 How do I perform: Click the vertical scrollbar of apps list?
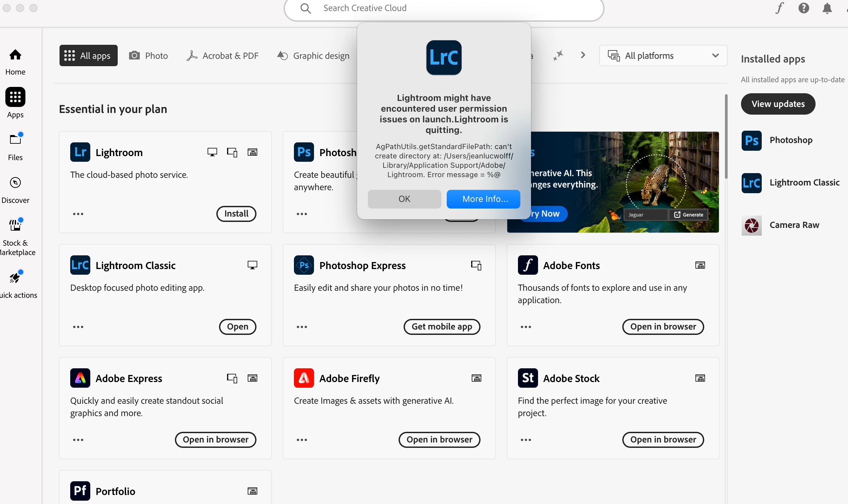[726, 136]
